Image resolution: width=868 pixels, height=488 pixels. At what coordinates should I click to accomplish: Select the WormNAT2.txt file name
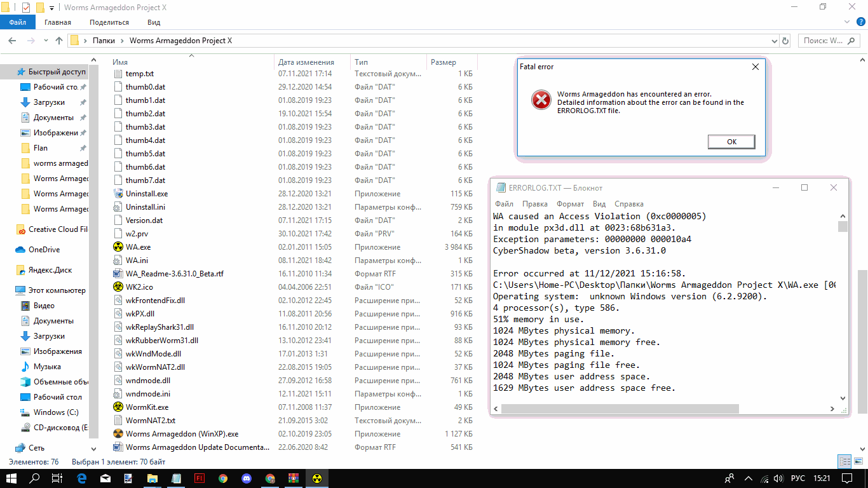pyautogui.click(x=151, y=421)
